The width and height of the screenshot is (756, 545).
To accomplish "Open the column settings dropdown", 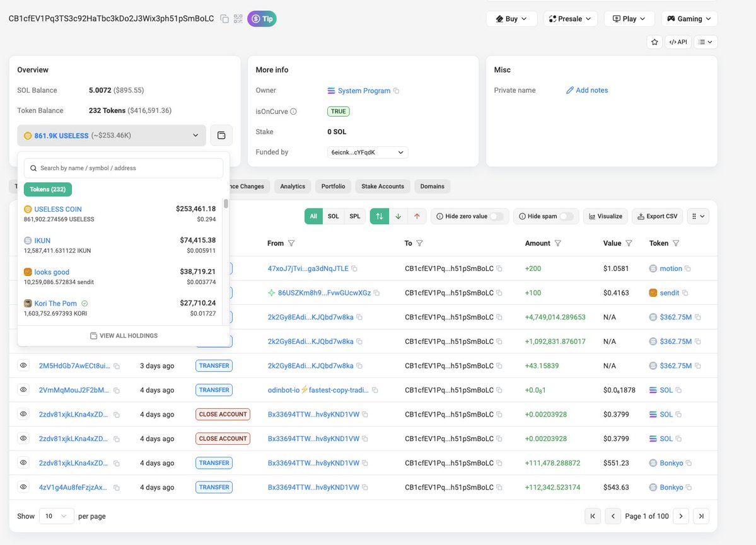I will (698, 216).
